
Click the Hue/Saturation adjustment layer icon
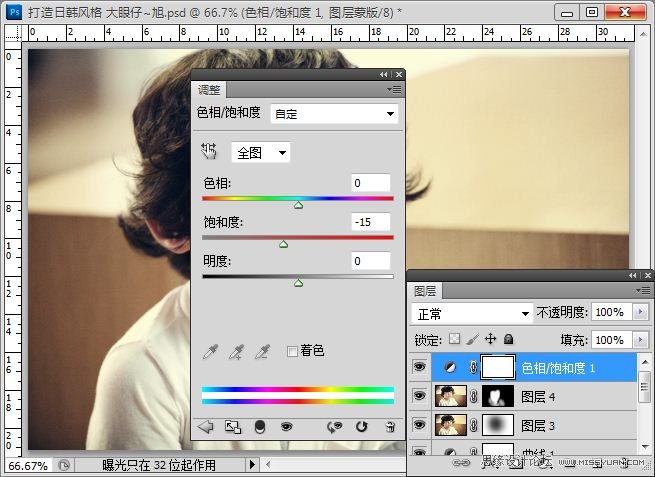click(x=450, y=368)
